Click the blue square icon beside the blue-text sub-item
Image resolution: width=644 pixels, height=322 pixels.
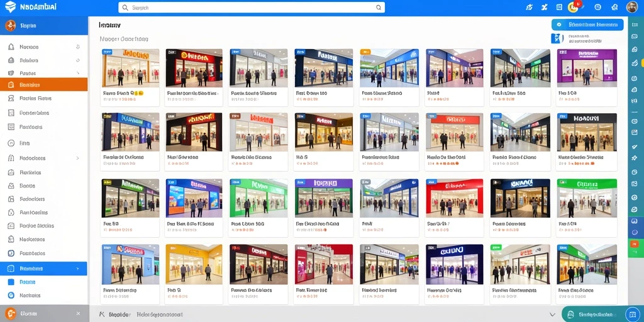coord(11,282)
